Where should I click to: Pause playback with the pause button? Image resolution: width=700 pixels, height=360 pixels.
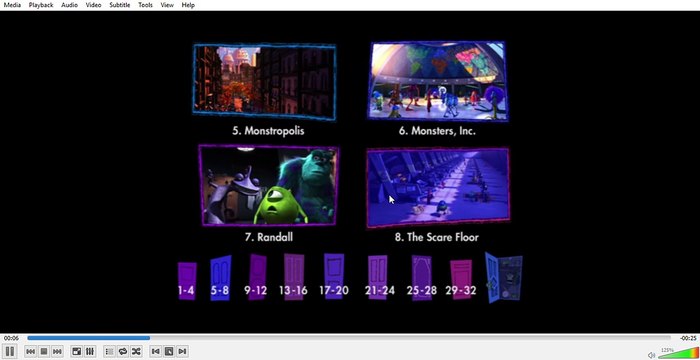pos(10,352)
